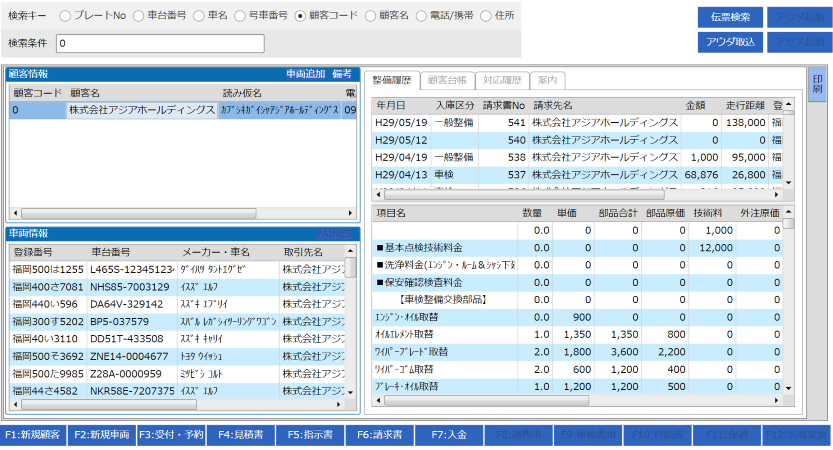
Task: Pick 電話/携帯 search key option
Action: click(x=421, y=16)
